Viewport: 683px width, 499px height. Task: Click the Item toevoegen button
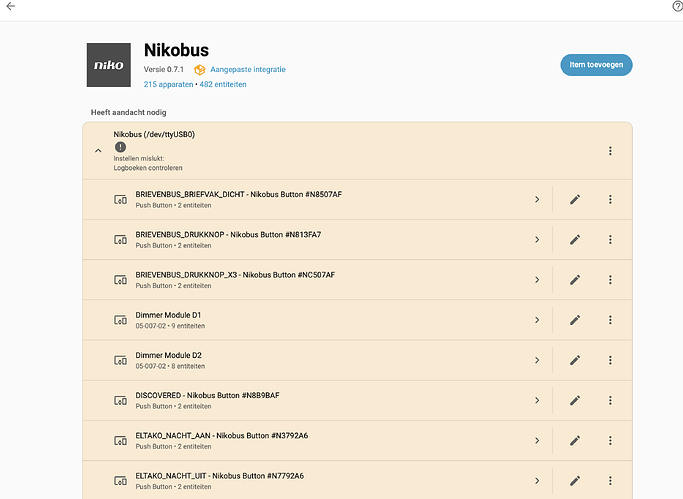tap(596, 64)
